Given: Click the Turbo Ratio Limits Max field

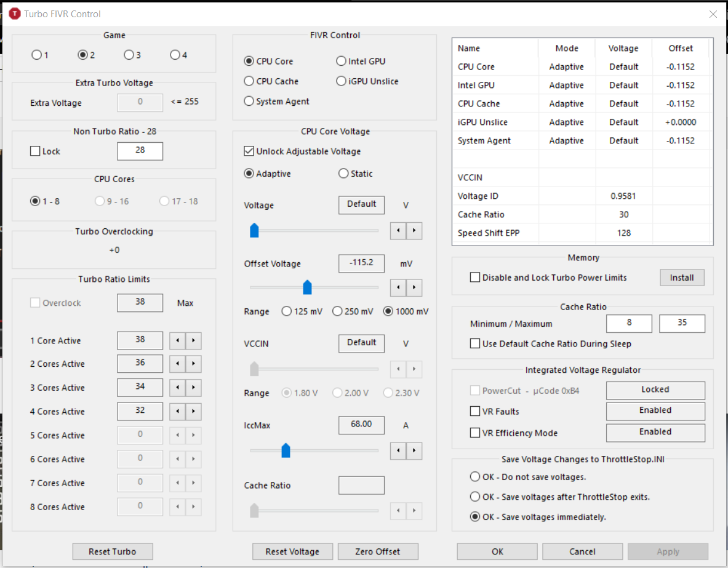Looking at the screenshot, I should click(x=140, y=303).
